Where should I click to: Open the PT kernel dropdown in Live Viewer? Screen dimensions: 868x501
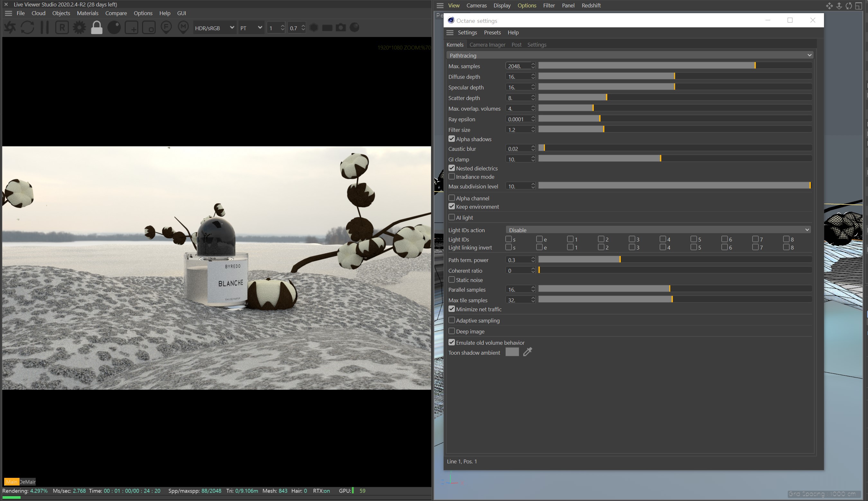[x=251, y=28]
